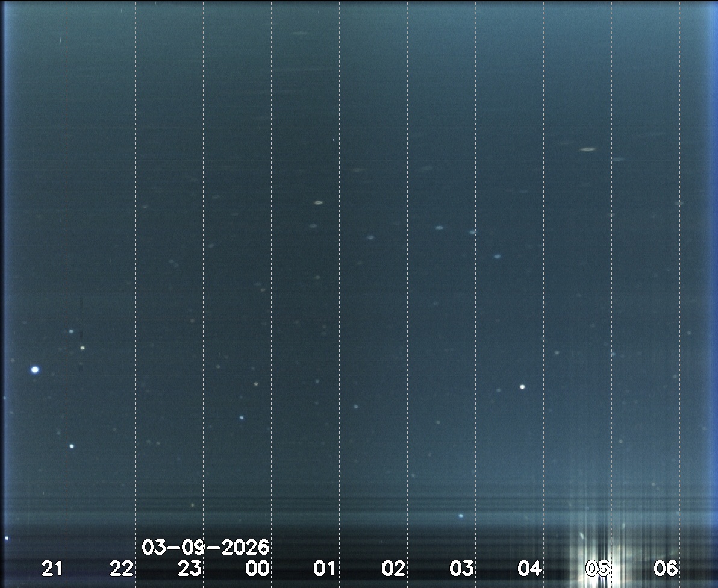Click the bright white star above the 04 label
Screen dimensions: 718x588
pos(522,387)
